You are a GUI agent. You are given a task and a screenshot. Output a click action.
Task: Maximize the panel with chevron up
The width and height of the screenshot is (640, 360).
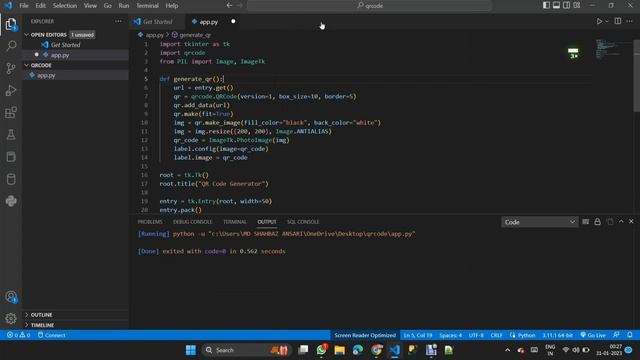click(x=621, y=221)
